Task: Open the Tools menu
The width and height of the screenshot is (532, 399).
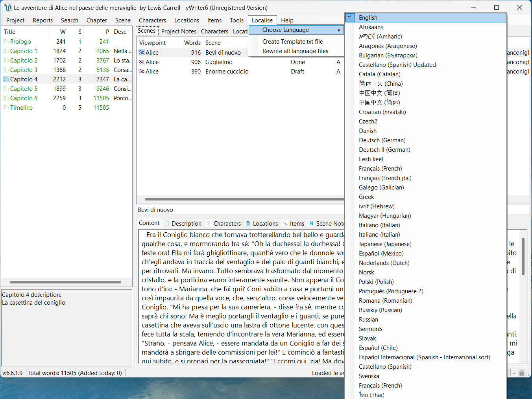Action: (x=236, y=20)
